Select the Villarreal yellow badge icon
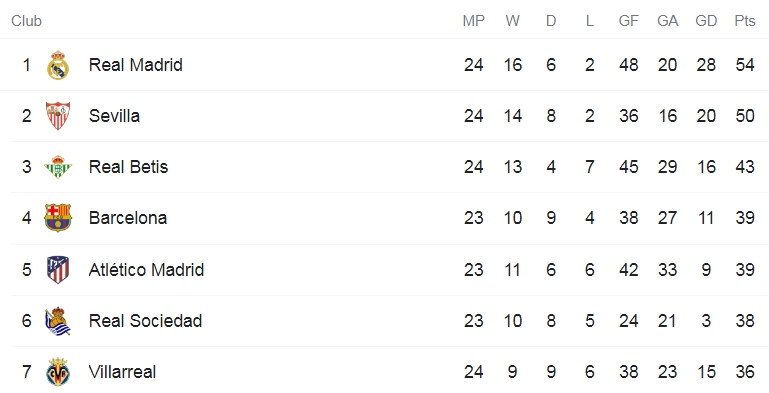769x393 pixels. (58, 372)
